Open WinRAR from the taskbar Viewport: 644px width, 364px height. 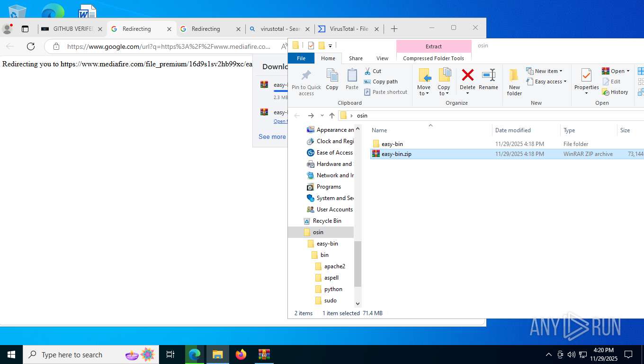[264, 355]
